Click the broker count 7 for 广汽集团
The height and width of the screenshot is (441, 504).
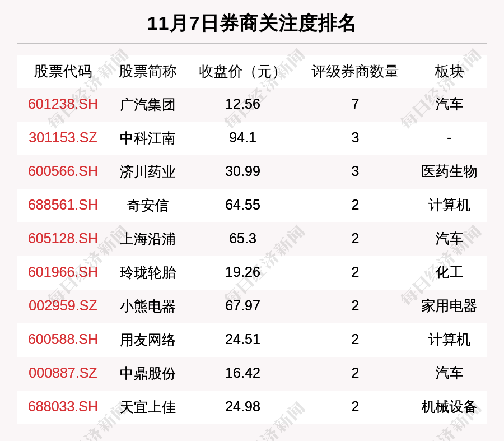point(355,104)
